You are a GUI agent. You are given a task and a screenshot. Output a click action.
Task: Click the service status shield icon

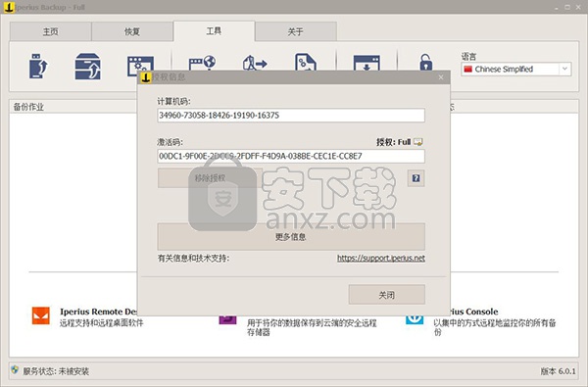click(x=15, y=370)
